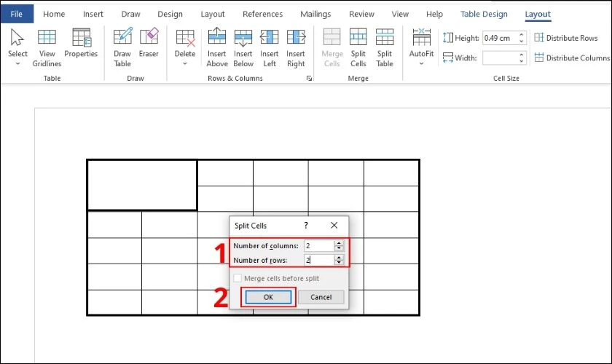Click the Height value field
This screenshot has height=364, width=612.
click(500, 38)
